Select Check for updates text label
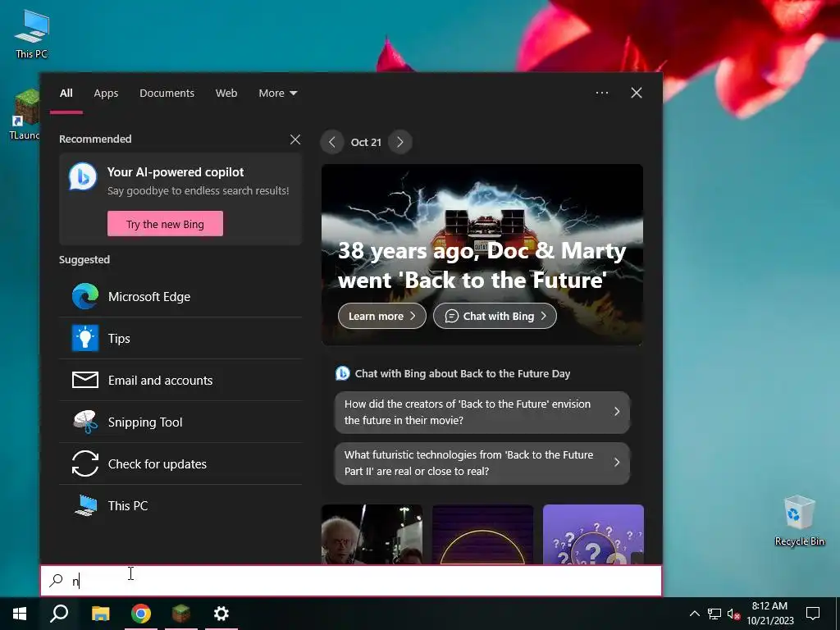This screenshot has height=630, width=840. 157,464
